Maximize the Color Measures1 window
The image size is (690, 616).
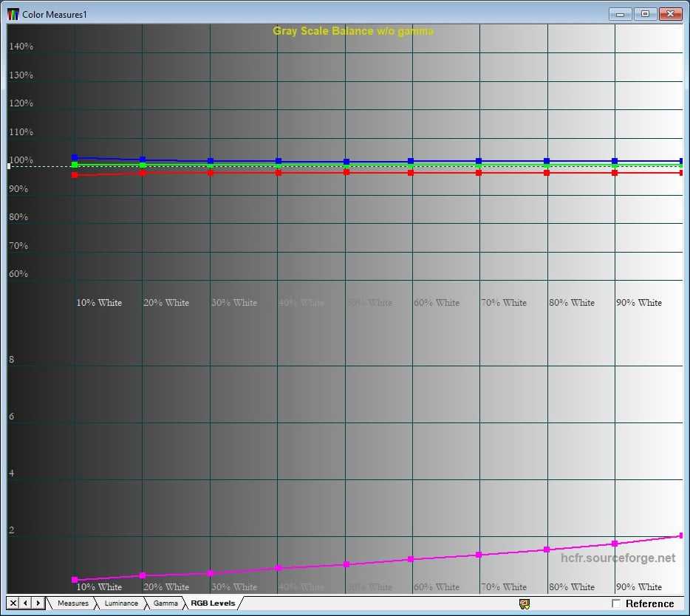click(x=645, y=13)
